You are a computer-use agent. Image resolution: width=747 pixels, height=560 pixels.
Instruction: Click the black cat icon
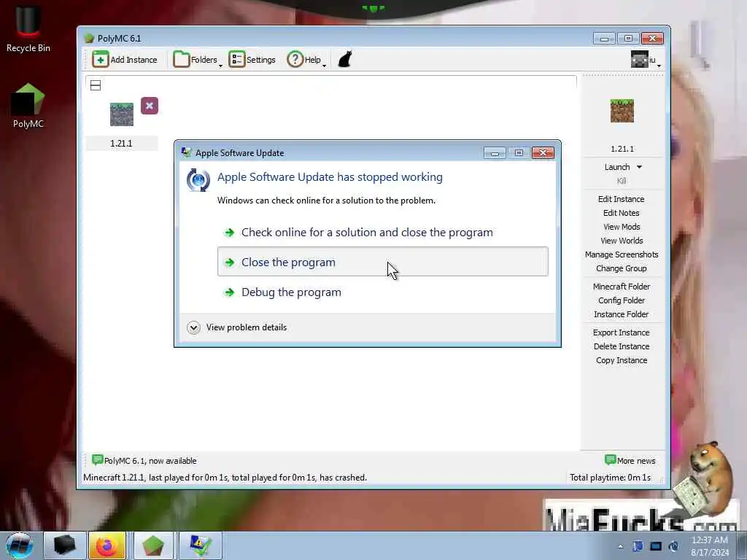click(345, 60)
